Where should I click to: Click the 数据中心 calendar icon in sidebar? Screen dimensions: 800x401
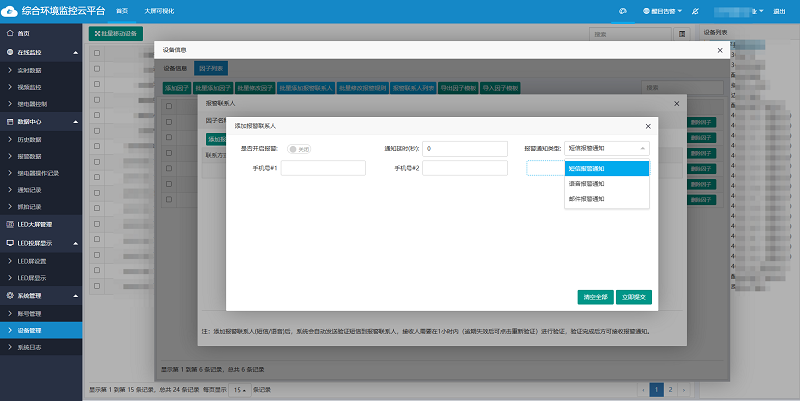coord(10,121)
